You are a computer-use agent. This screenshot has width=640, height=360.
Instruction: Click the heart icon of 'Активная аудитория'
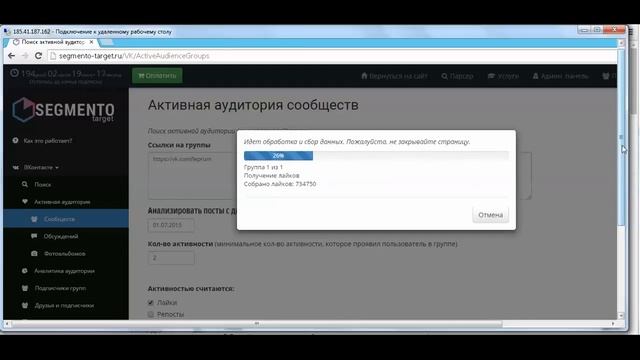coord(25,202)
